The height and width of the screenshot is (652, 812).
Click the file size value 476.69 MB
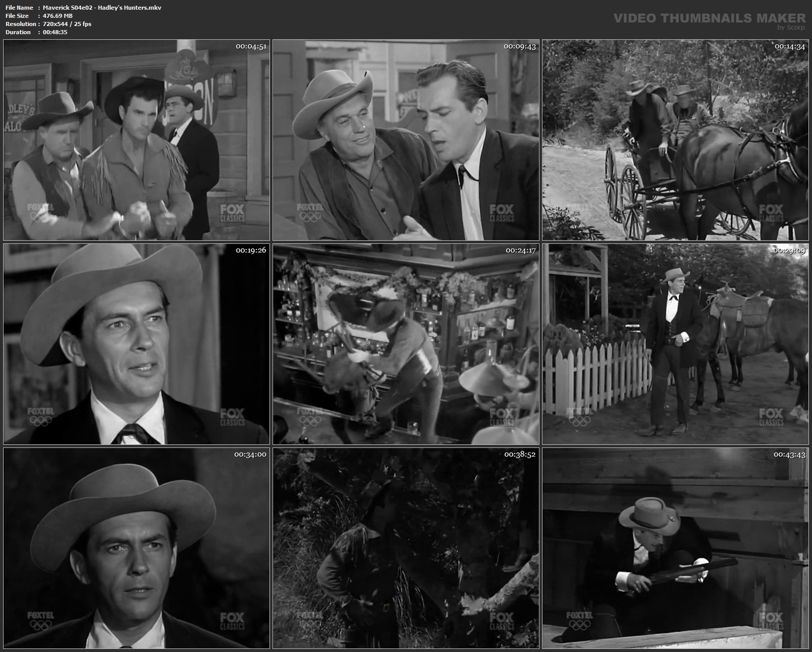[58, 16]
